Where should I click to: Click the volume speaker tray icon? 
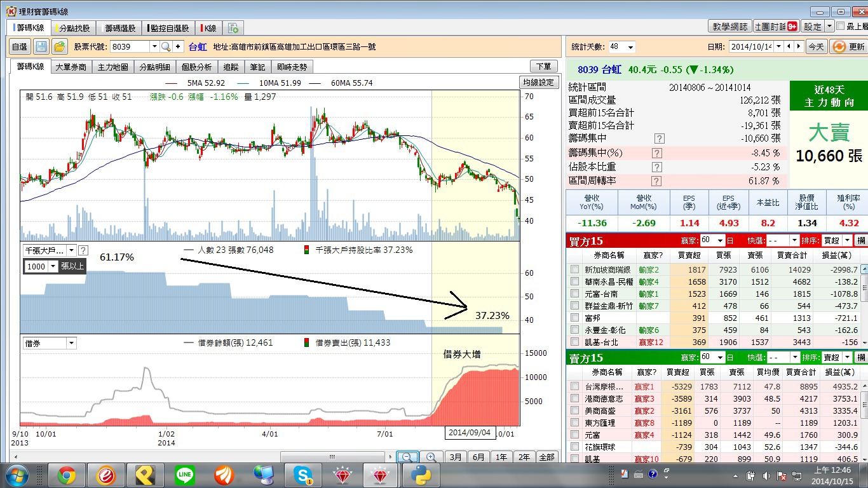coord(766,475)
